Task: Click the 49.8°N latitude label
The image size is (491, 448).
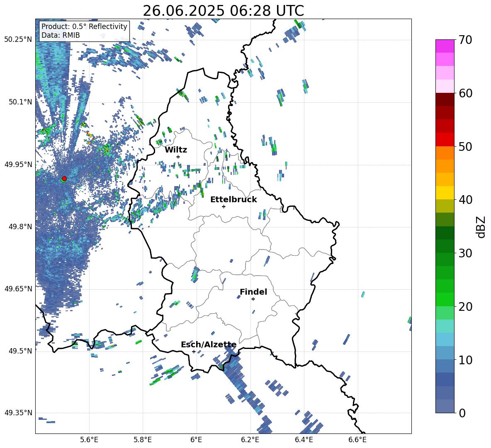Action: point(20,227)
